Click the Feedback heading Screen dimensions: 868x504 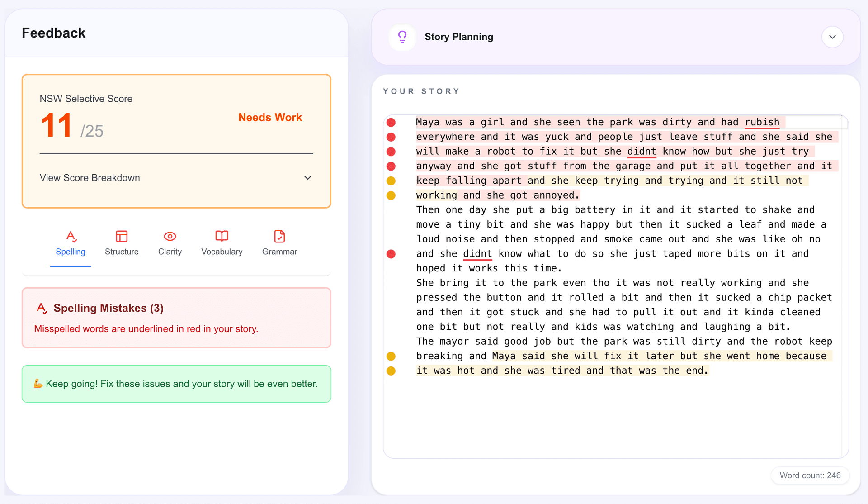point(53,33)
